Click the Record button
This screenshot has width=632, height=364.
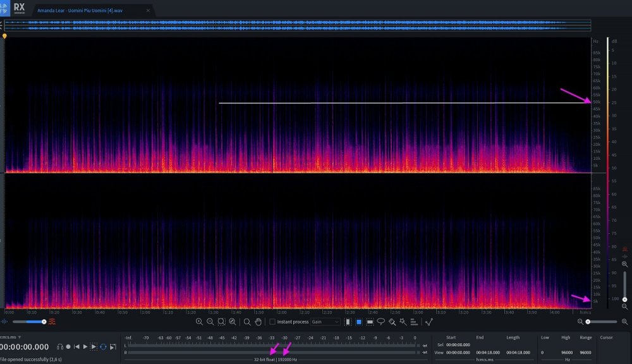pyautogui.click(x=68, y=346)
